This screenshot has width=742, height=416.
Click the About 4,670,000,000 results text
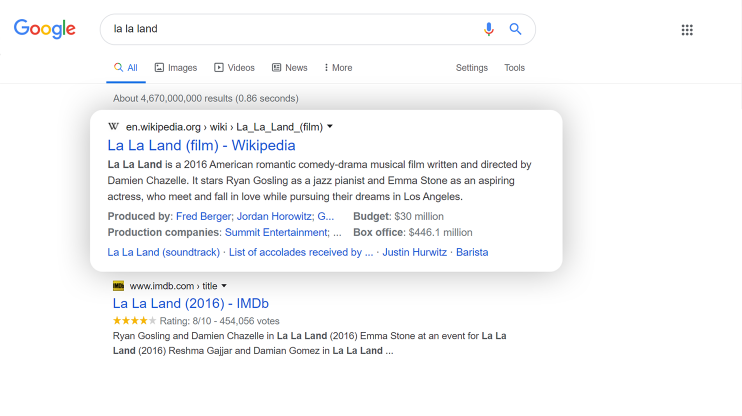(x=206, y=98)
